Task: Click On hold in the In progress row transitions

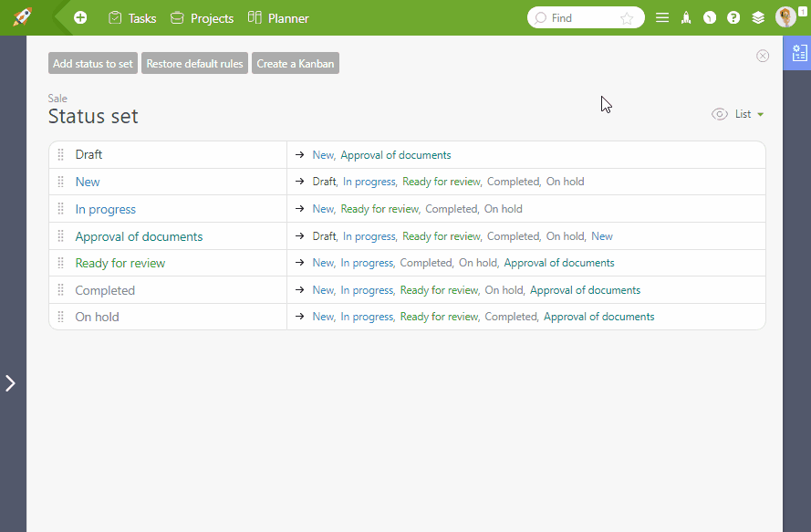Action: (x=504, y=209)
